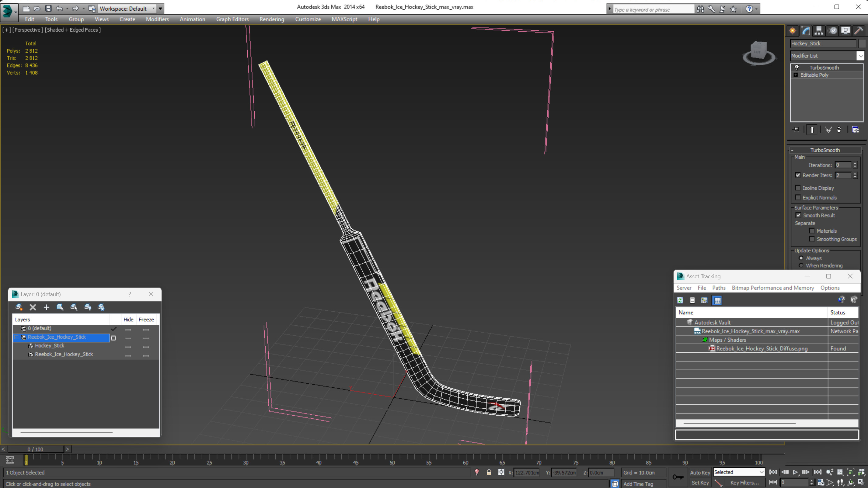Collapse the TurboSmooth rollout
Image resolution: width=868 pixels, height=488 pixels.
click(x=792, y=150)
